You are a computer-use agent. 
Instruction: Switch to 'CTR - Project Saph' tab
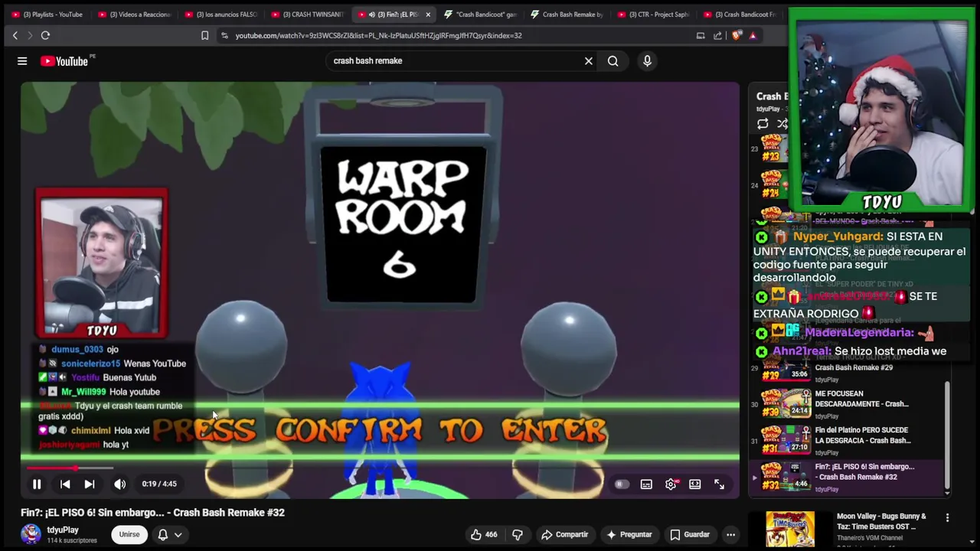tap(653, 15)
